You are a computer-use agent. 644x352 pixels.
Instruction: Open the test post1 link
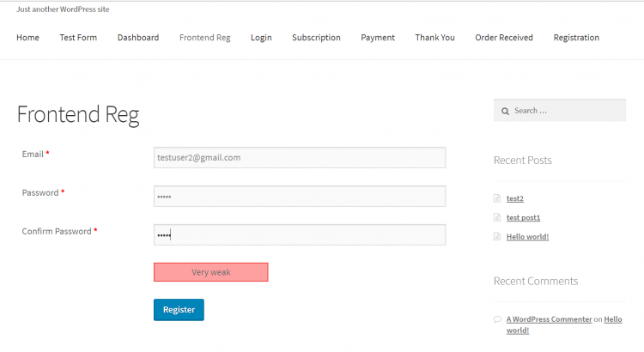(x=523, y=218)
